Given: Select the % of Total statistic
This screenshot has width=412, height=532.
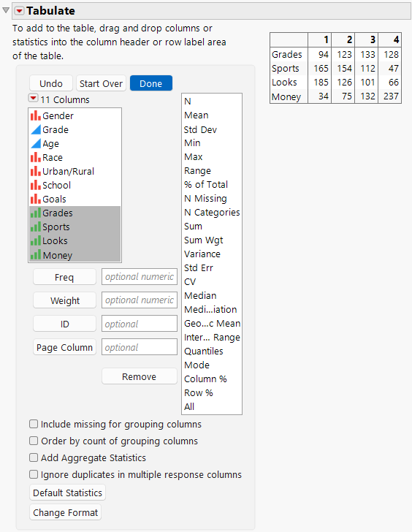Looking at the screenshot, I should point(206,184).
